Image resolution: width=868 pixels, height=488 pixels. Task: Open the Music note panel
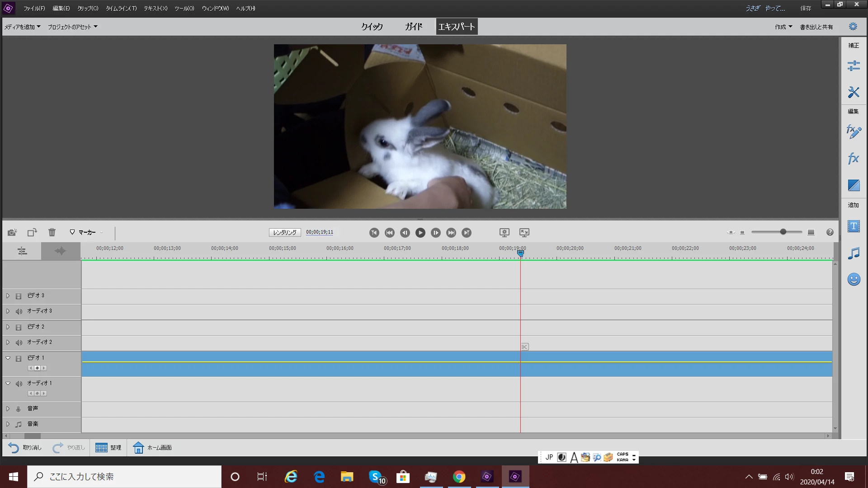coord(854,253)
